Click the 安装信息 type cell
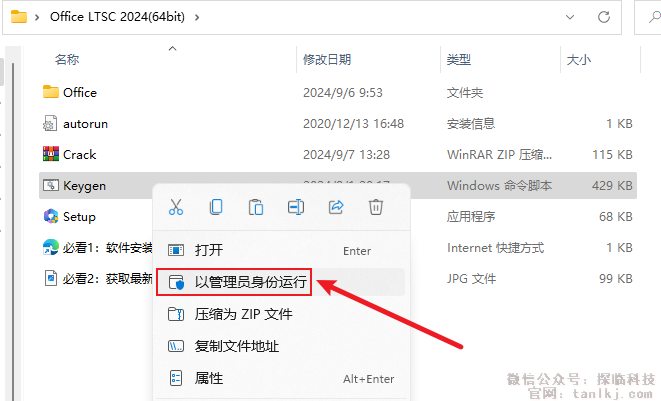The image size is (661, 401). coord(470,124)
